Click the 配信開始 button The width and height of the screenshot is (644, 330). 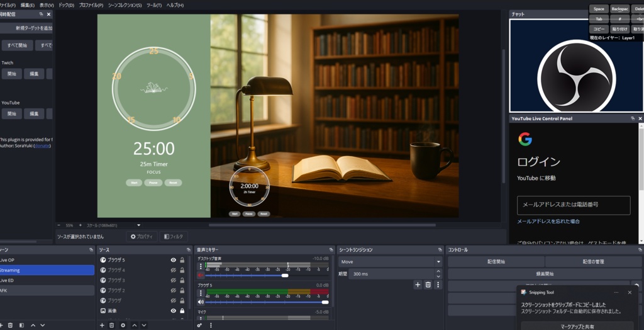pyautogui.click(x=496, y=262)
